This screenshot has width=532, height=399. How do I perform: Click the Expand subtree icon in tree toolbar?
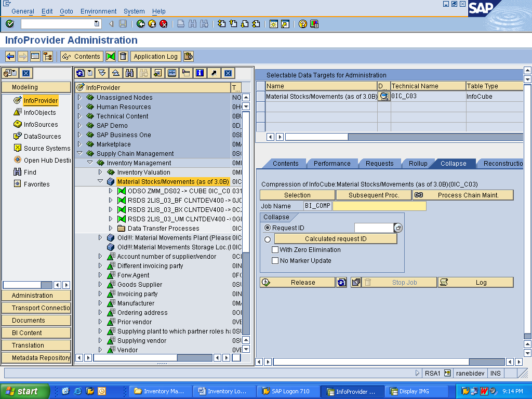pyautogui.click(x=102, y=73)
